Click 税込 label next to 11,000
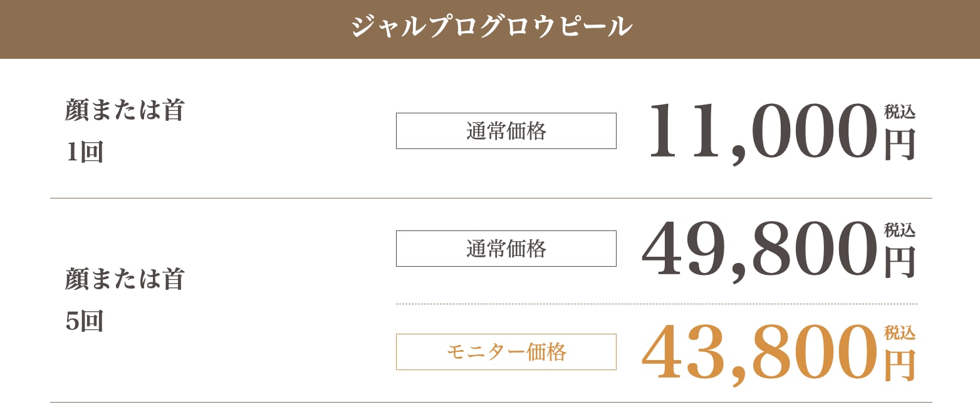 click(x=900, y=112)
